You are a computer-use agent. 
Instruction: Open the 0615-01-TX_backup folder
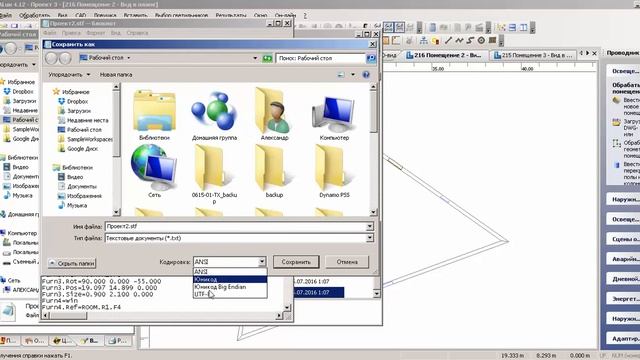pos(214,174)
